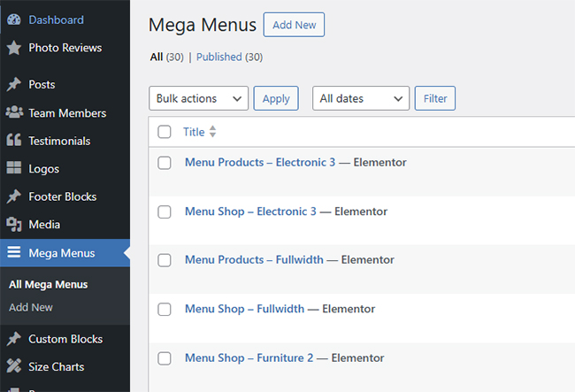Open Custom Blocks in the sidebar
The image size is (575, 392).
click(65, 339)
